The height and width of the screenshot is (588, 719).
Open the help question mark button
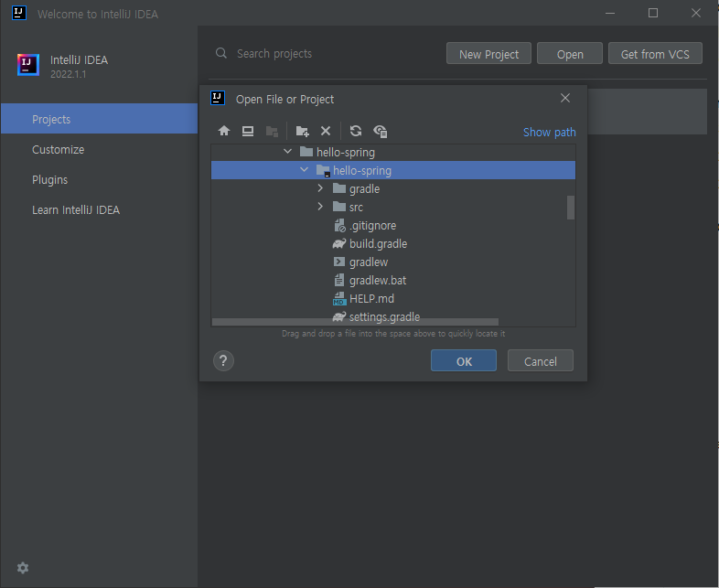[223, 360]
